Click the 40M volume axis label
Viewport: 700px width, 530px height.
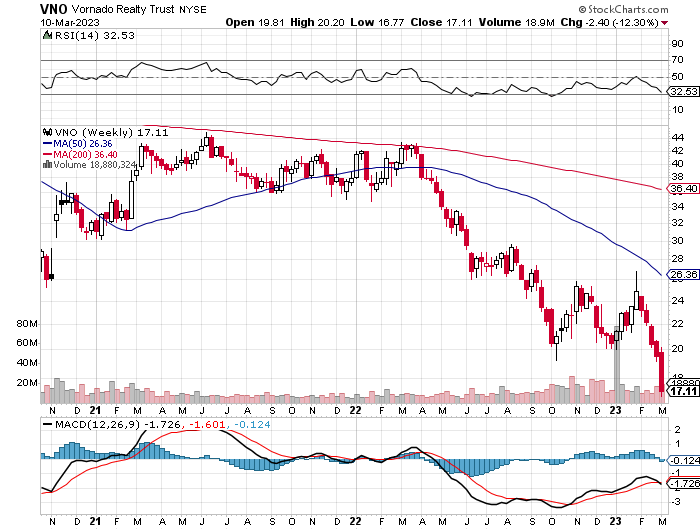click(27, 363)
